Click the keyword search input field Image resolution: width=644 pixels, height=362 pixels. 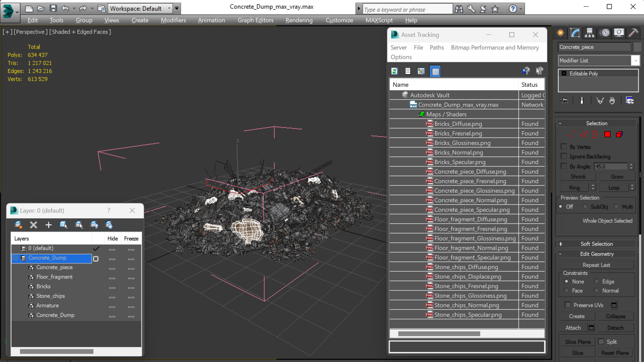(407, 9)
